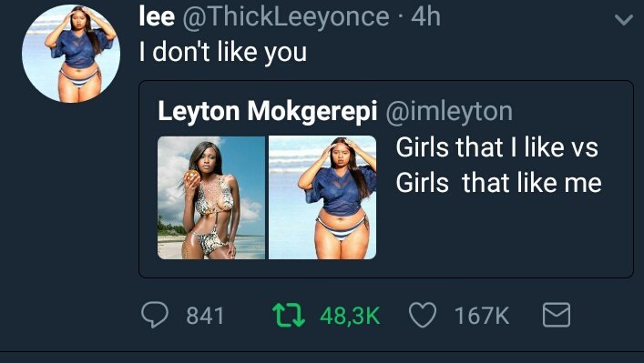Share via the envelope message icon
Image resolution: width=644 pixels, height=363 pixels.
pyautogui.click(x=557, y=315)
